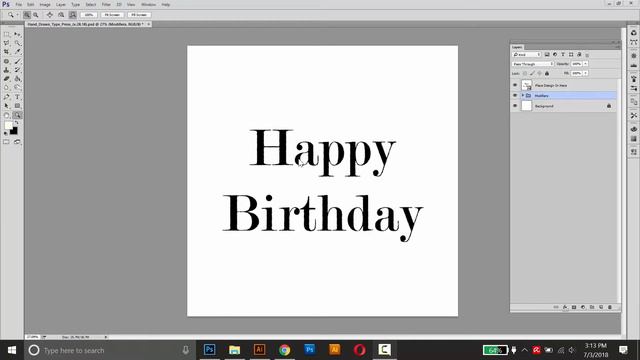640x360 pixels.
Task: Toggle layer filtering on or off
Action: coord(587,55)
